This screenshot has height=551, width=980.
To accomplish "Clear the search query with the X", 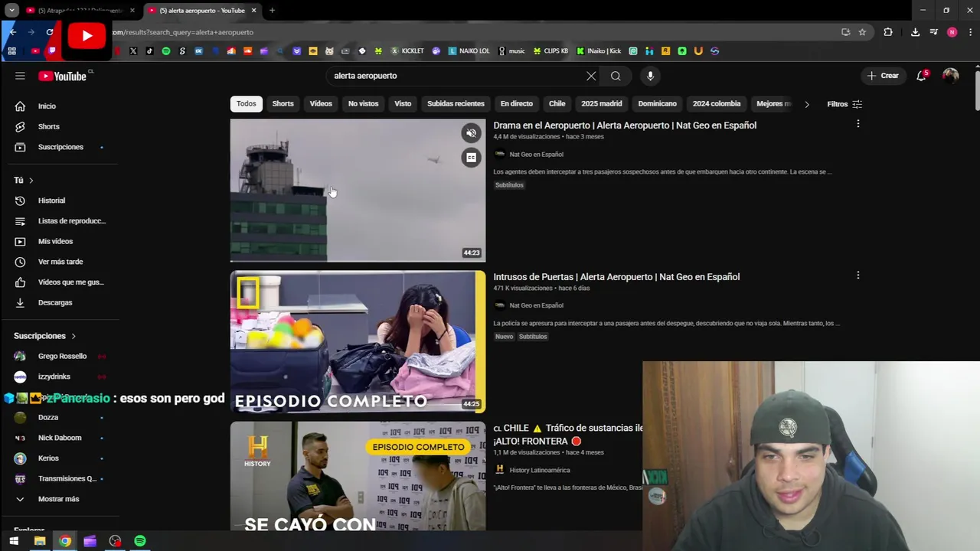I will tap(591, 76).
